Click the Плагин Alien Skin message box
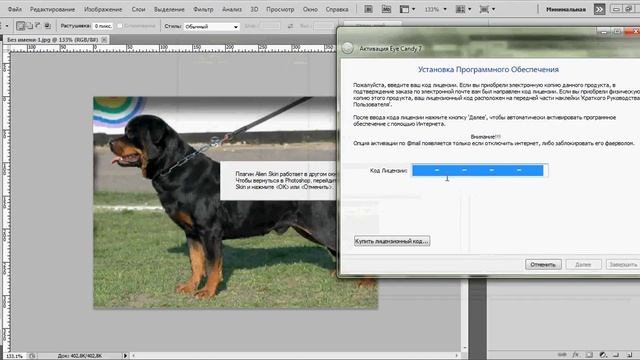Image resolution: width=640 pixels, height=360 pixels. (278, 180)
